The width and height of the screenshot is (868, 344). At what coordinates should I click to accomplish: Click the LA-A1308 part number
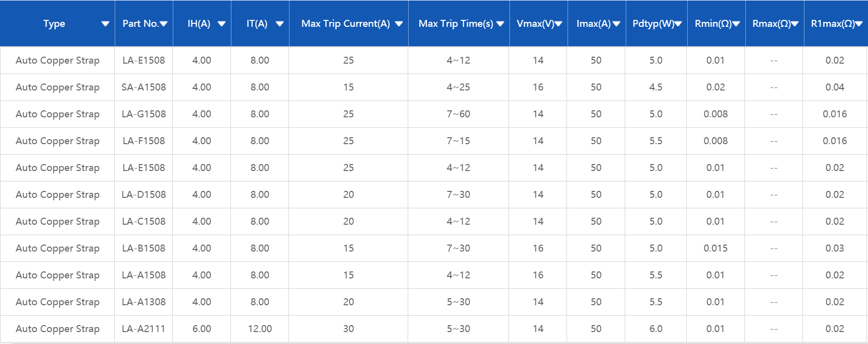click(x=144, y=302)
